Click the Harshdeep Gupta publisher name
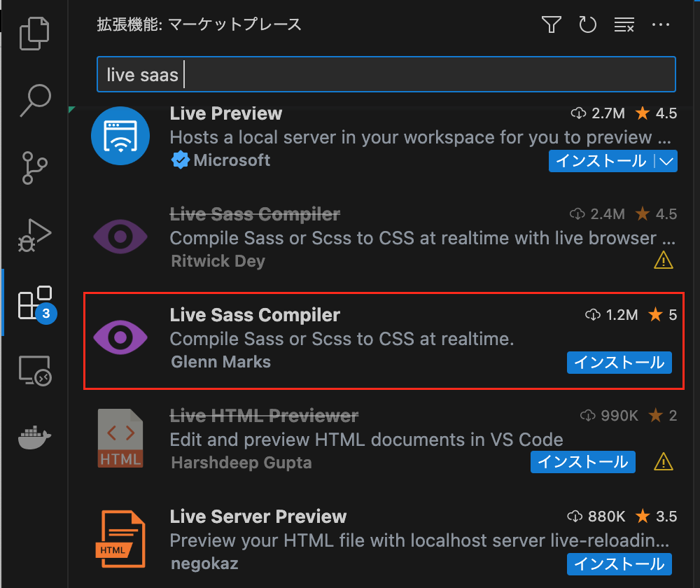700x588 pixels. [241, 463]
